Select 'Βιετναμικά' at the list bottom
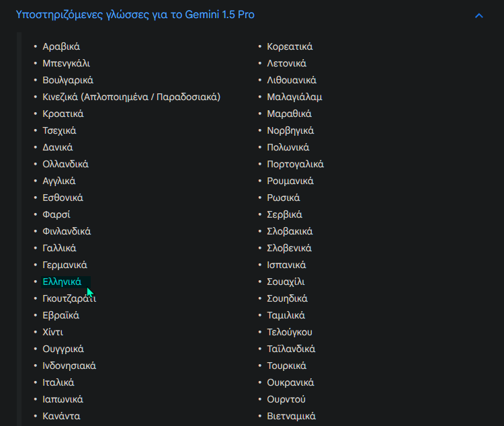The height and width of the screenshot is (426, 504). (291, 416)
